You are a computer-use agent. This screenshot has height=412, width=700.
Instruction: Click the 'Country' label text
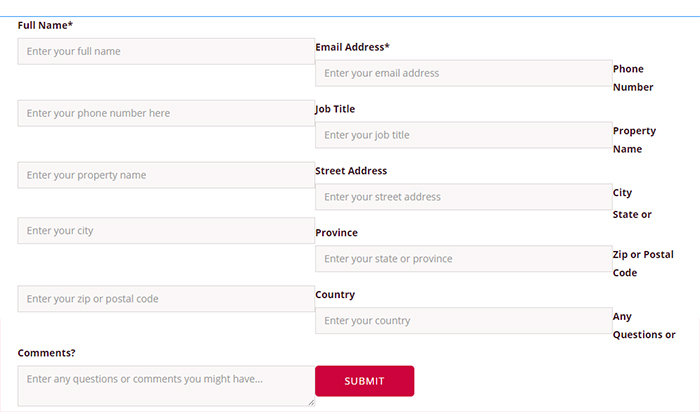coord(335,295)
